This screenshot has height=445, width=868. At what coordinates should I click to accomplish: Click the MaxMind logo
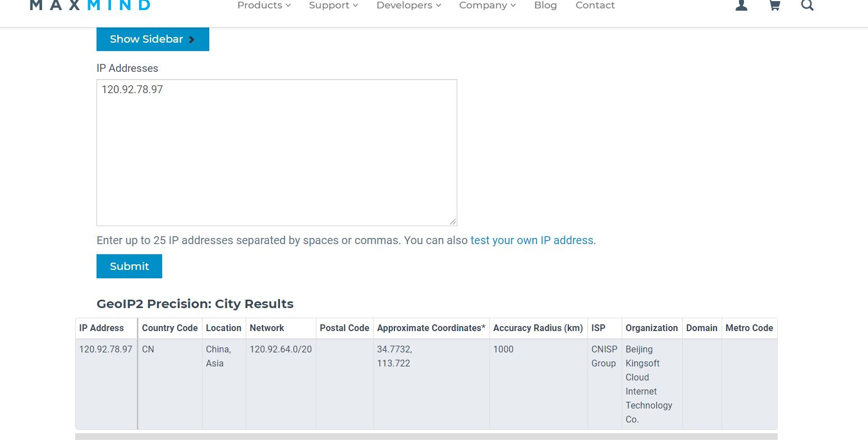coord(90,5)
